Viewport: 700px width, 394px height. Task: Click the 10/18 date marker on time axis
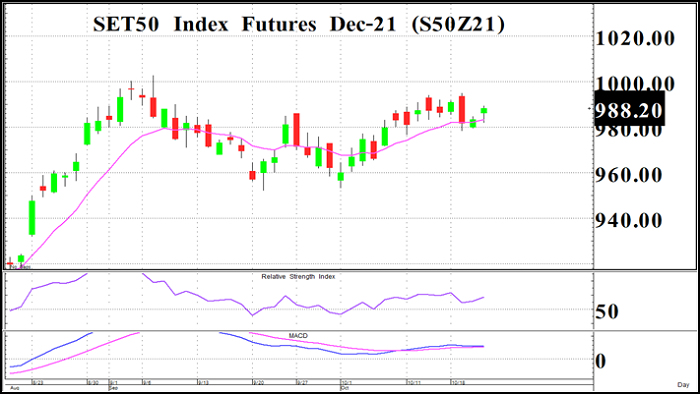457,383
